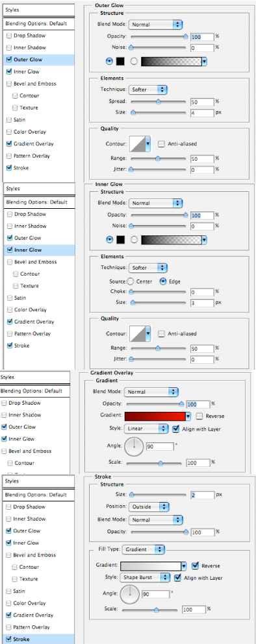Uncheck Align with Layer in Stroke settings
Screen dimensions: 256x644
[x=177, y=577]
